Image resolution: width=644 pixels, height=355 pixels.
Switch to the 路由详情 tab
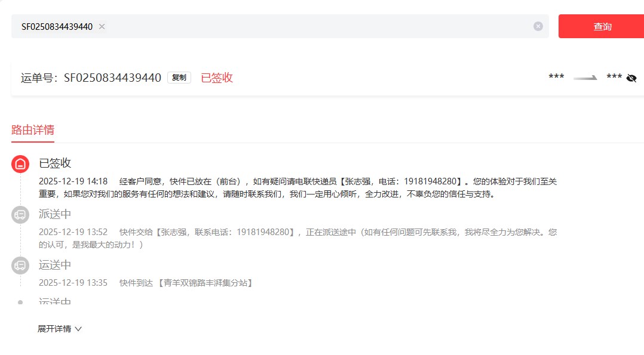point(33,130)
